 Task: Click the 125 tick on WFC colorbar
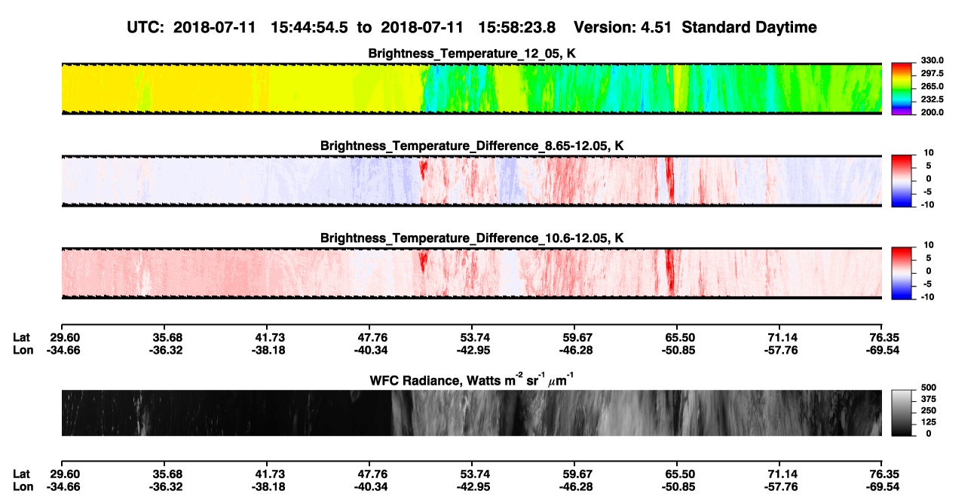point(929,423)
